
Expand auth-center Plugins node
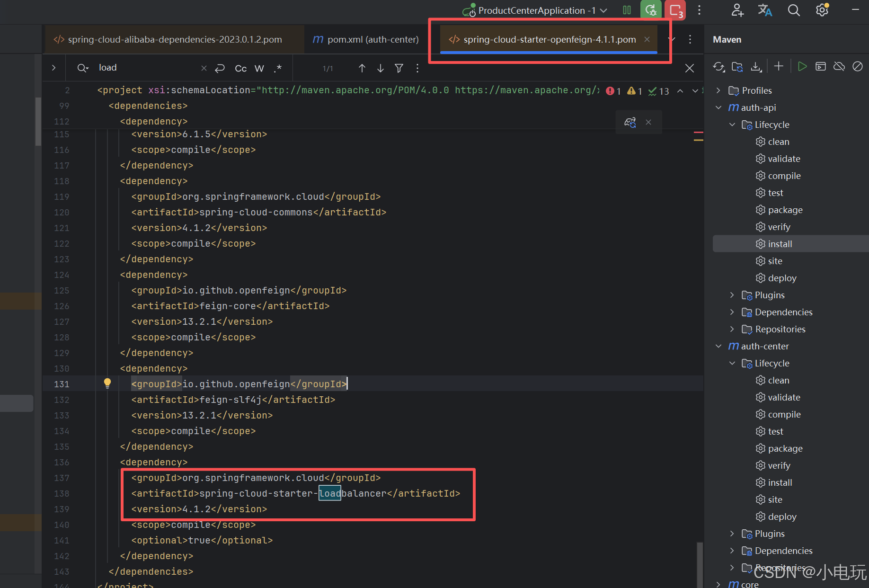point(732,534)
